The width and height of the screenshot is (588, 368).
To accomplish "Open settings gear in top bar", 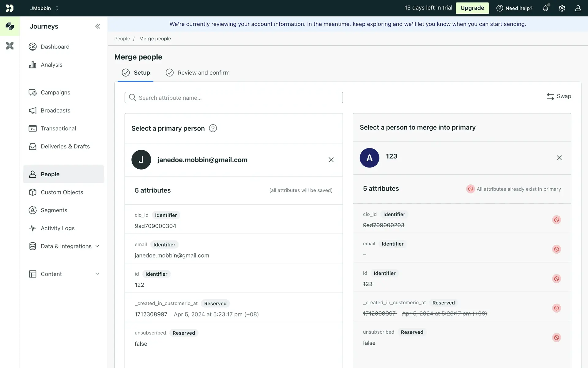I will click(x=562, y=8).
